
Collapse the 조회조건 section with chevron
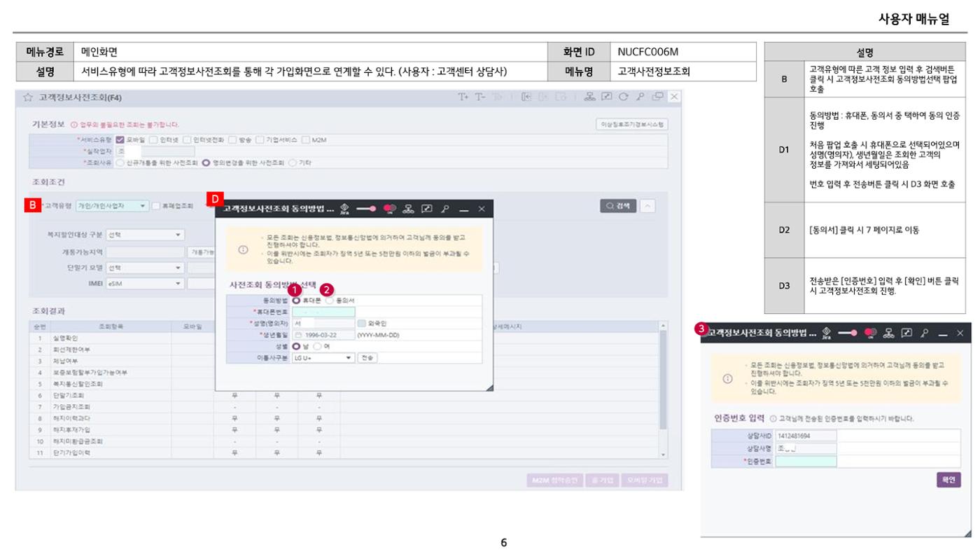[648, 206]
